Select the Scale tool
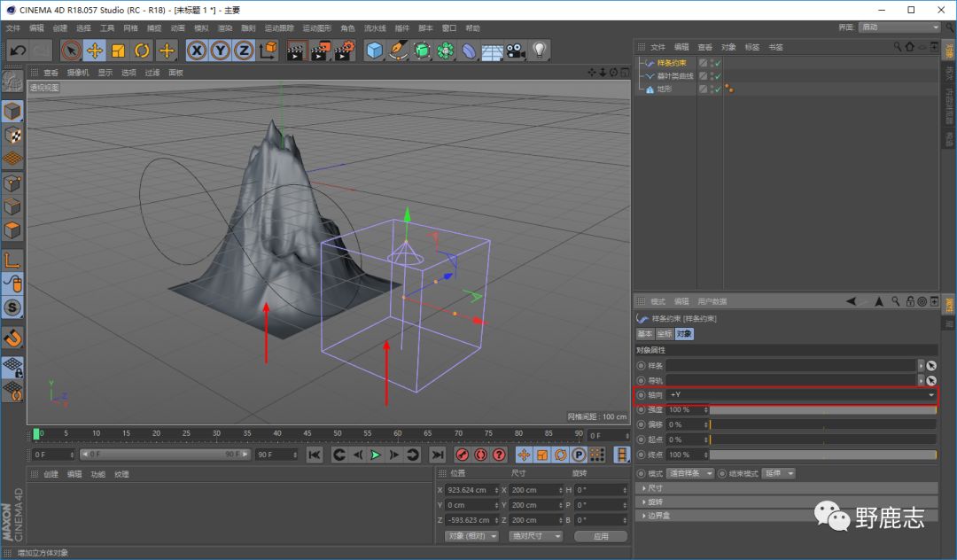 119,50
